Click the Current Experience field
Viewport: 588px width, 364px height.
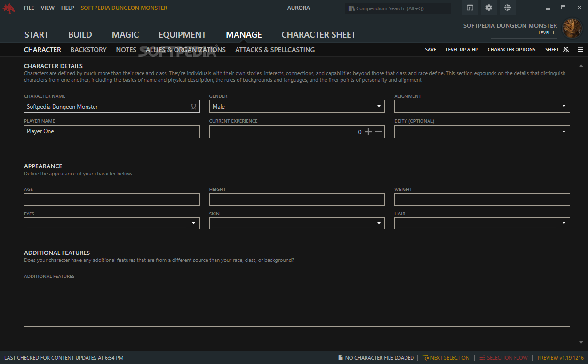pyautogui.click(x=297, y=132)
